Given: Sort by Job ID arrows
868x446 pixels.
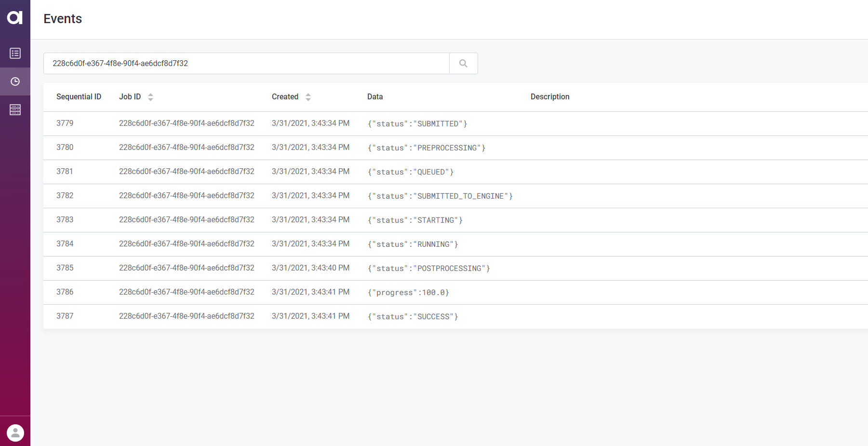Looking at the screenshot, I should [150, 97].
